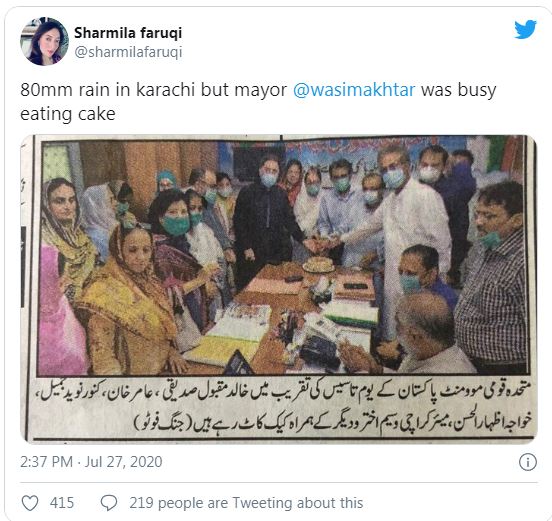Click the open notebook on the photo's table
The image size is (552, 521).
click(x=234, y=331)
